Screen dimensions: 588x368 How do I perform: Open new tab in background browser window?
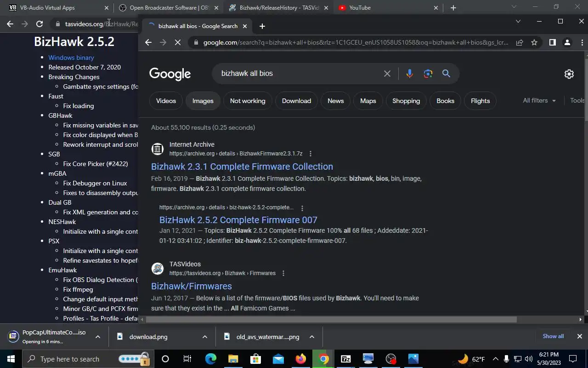click(x=453, y=8)
